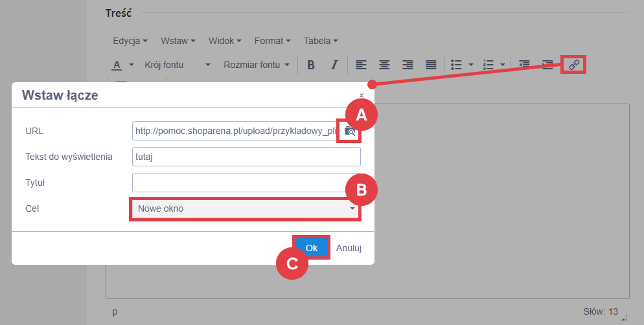Insert numbered list
This screenshot has height=325, width=644.
[489, 65]
